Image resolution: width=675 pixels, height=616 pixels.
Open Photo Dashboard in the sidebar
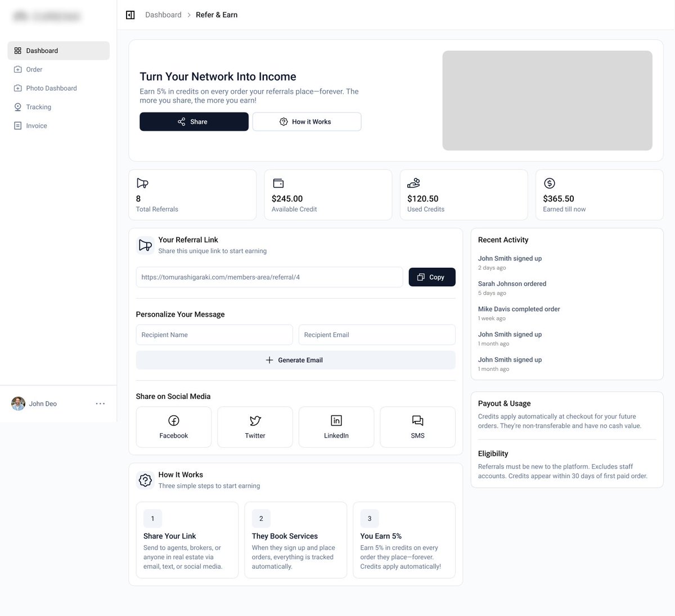pyautogui.click(x=58, y=88)
